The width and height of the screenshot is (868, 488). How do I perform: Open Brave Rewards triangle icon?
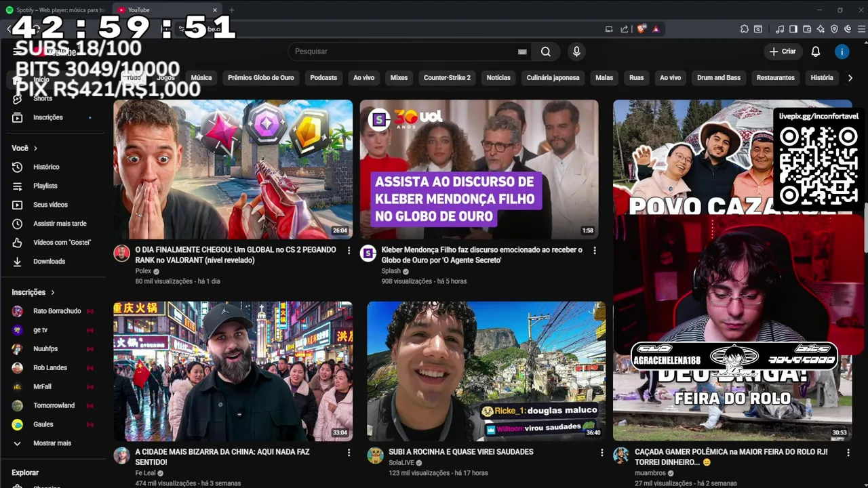(656, 29)
